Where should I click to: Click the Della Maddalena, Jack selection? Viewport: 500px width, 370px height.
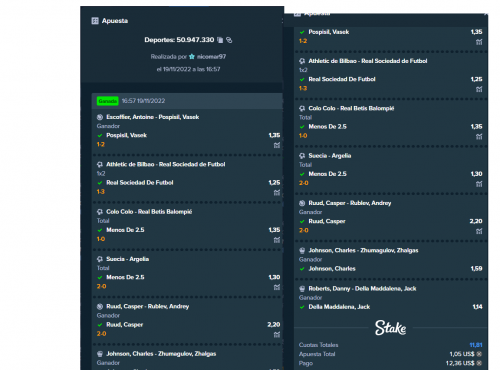point(339,307)
